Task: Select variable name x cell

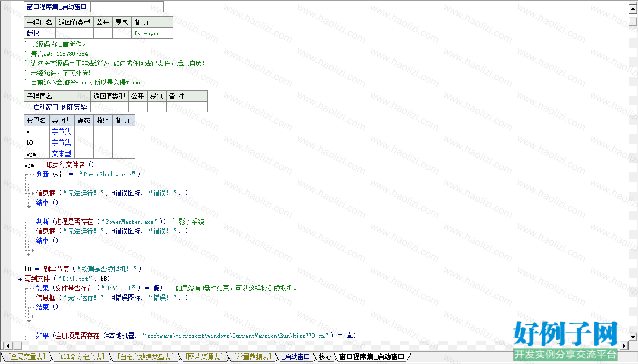Action: (x=37, y=131)
